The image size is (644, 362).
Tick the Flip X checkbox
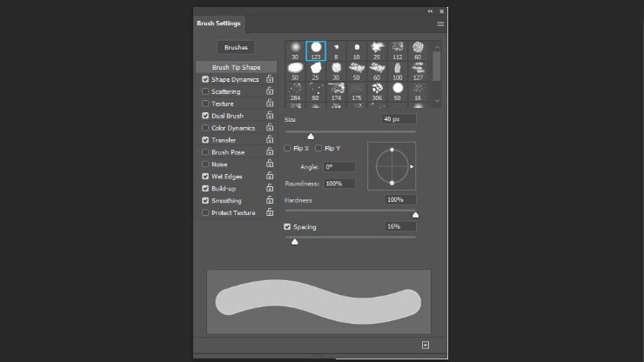pos(288,148)
